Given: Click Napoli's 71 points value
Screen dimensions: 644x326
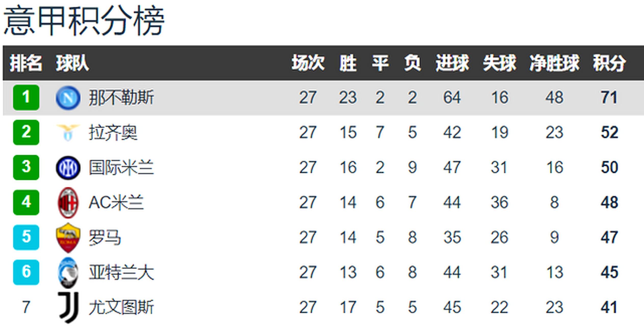Looking at the screenshot, I should (x=609, y=98).
